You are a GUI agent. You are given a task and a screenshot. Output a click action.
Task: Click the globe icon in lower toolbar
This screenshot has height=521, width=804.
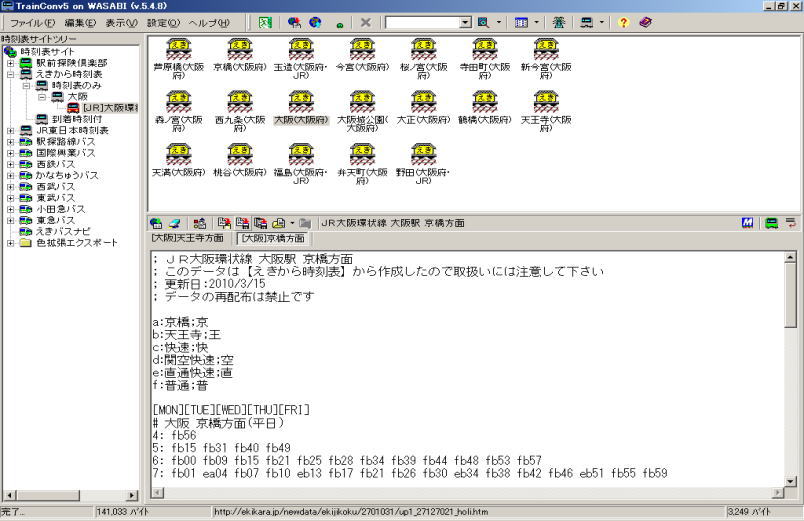click(x=156, y=223)
